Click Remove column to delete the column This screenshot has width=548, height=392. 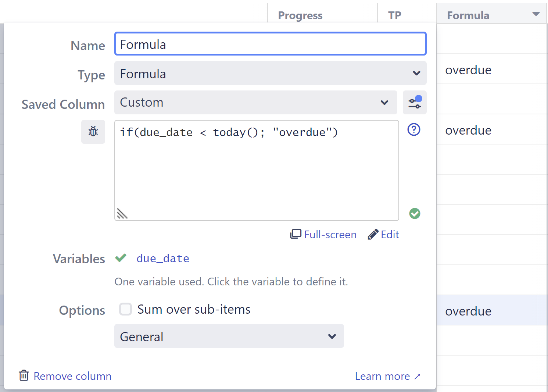72,376
